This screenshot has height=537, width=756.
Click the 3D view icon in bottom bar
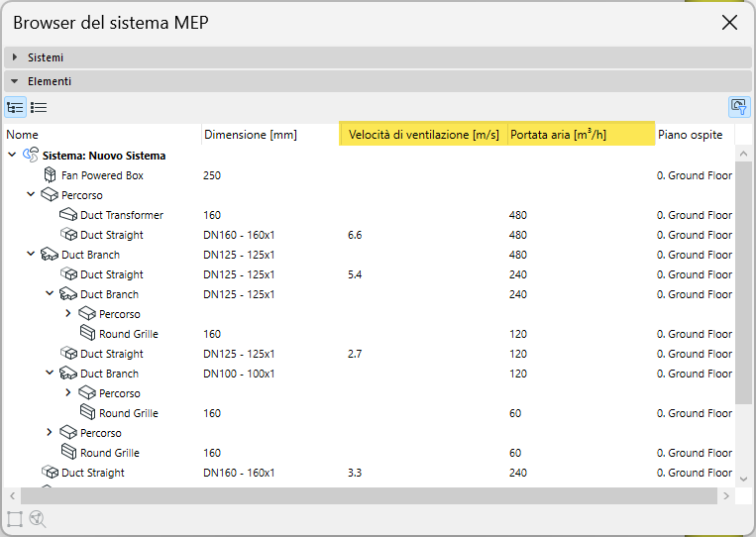tap(38, 518)
